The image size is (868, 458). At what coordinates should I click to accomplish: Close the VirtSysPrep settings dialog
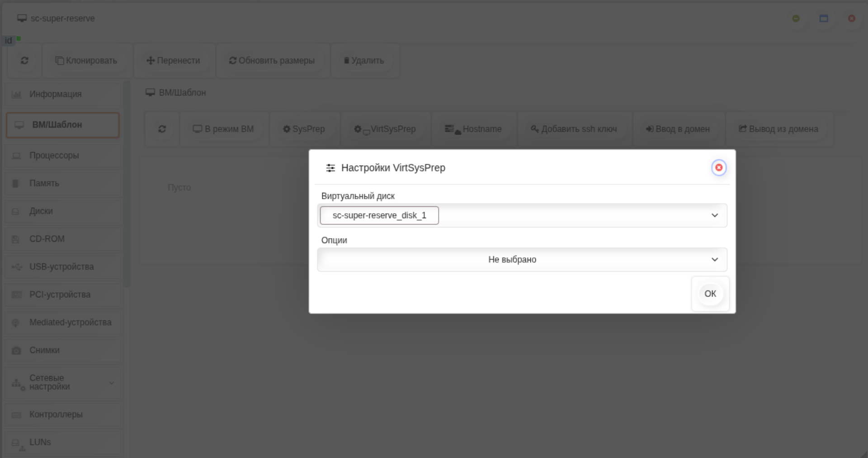pos(718,167)
